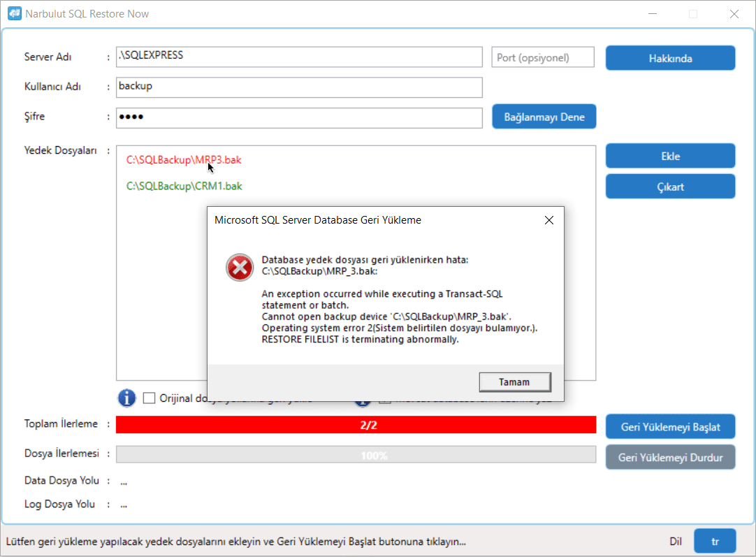This screenshot has height=557, width=756.
Task: Click the Dil label in status bar
Action: click(676, 542)
